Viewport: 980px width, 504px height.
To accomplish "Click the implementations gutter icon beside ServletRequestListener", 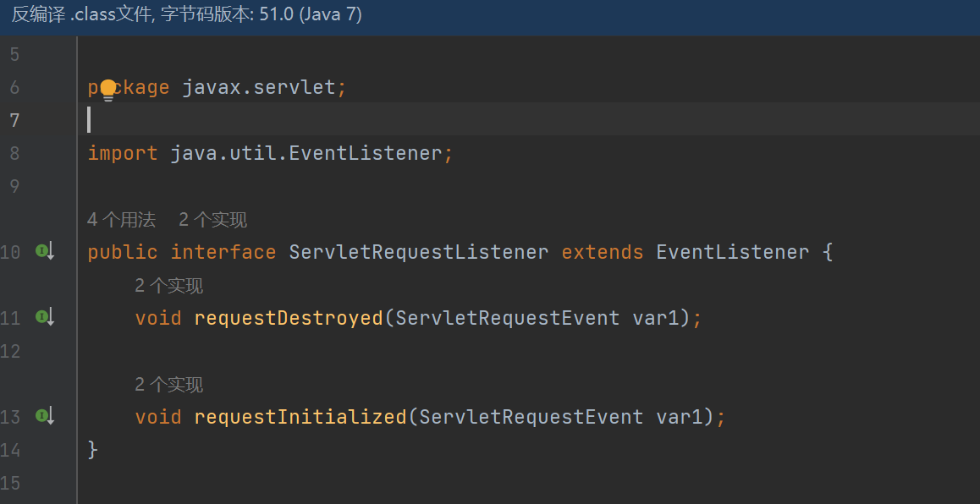I will (x=44, y=251).
